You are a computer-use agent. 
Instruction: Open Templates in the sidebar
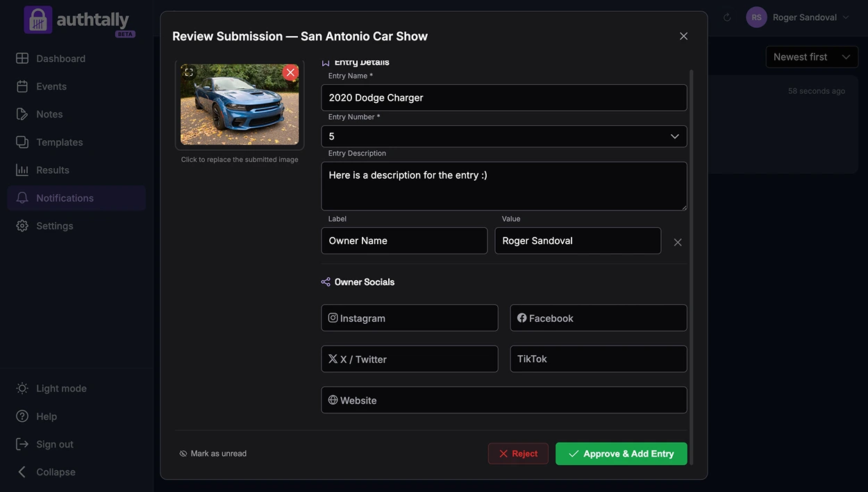click(76, 142)
